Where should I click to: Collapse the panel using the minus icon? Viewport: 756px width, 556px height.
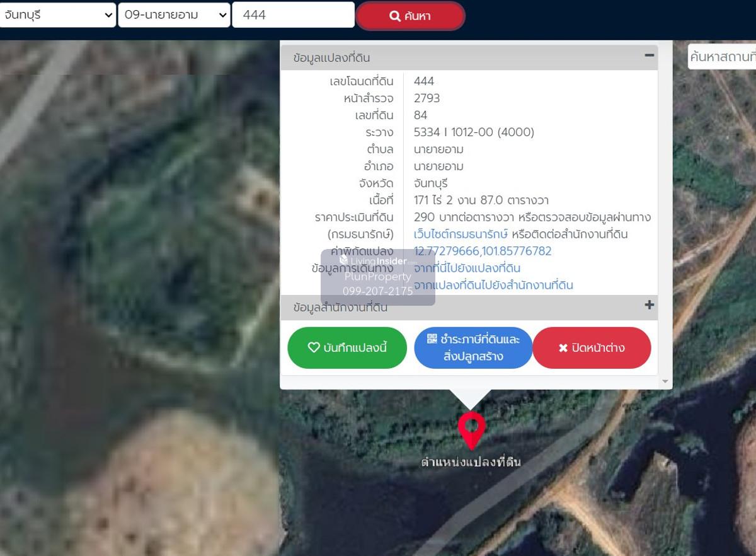tap(649, 55)
